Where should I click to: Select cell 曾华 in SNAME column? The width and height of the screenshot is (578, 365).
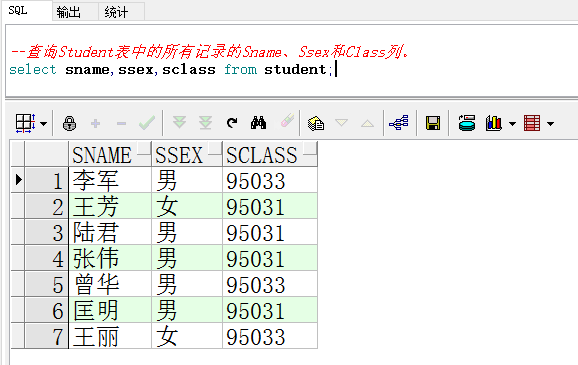point(110,284)
